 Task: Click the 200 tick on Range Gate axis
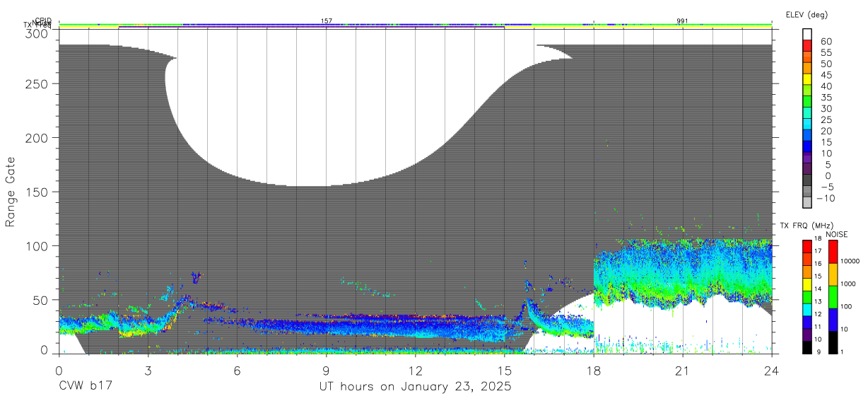(37, 137)
